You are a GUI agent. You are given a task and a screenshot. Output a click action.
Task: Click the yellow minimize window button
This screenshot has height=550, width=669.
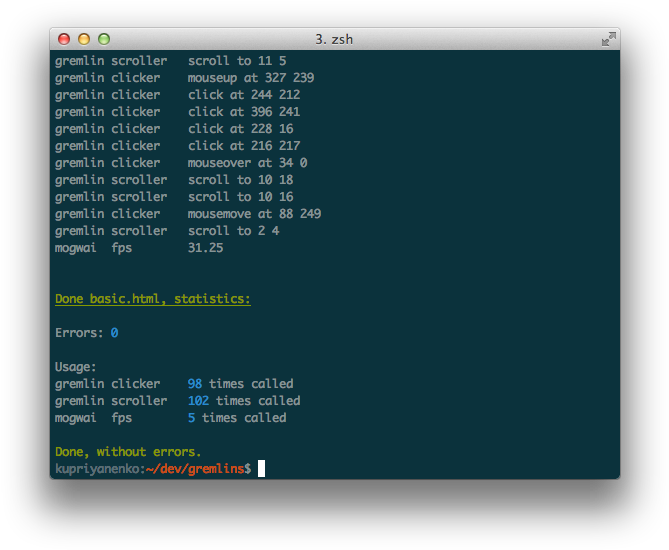[84, 39]
